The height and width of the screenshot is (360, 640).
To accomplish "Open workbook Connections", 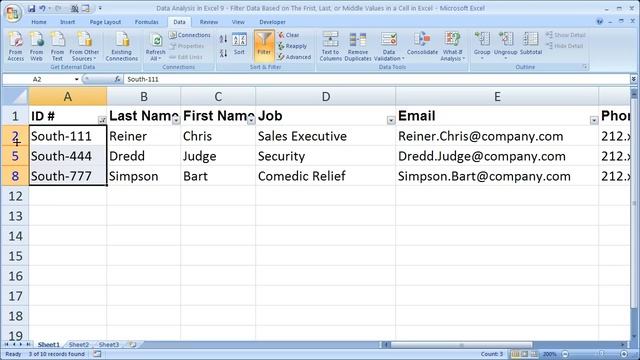I will pyautogui.click(x=190, y=35).
